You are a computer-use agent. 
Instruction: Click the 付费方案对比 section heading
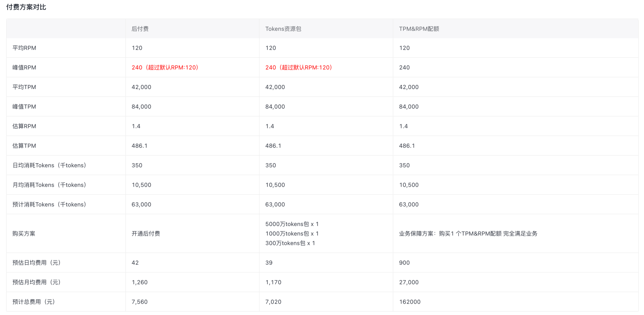(x=26, y=7)
